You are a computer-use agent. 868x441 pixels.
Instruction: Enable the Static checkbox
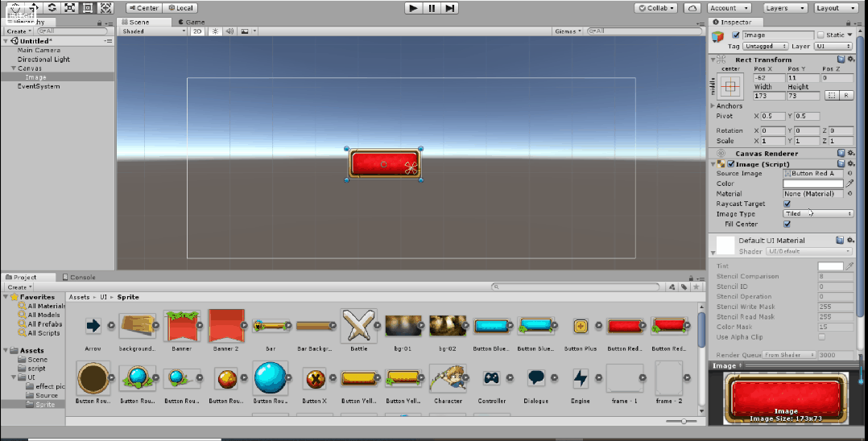pos(820,35)
